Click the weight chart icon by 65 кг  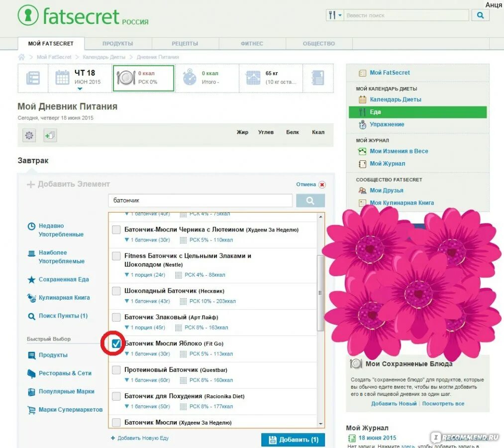pos(253,78)
